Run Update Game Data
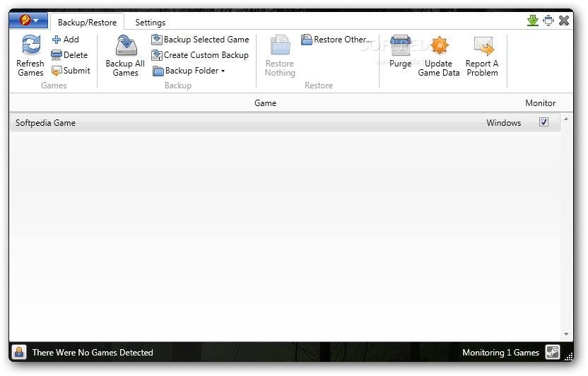588x376 pixels. coord(439,56)
